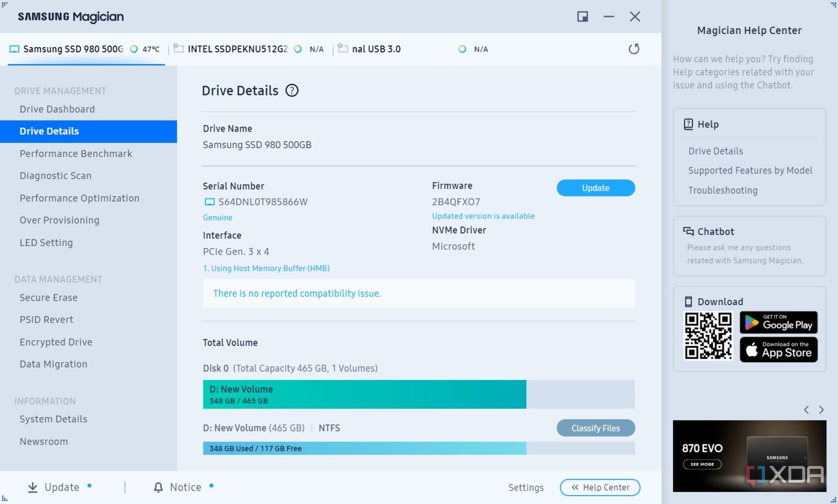Click the firmware Update button
Image resolution: width=838 pixels, height=504 pixels.
tap(595, 188)
